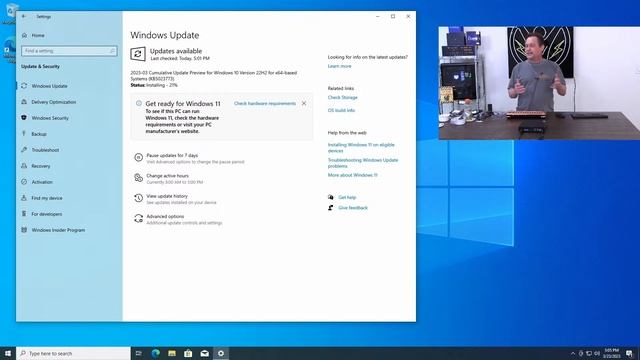
Task: Click the Settings back arrow
Action: [24, 16]
